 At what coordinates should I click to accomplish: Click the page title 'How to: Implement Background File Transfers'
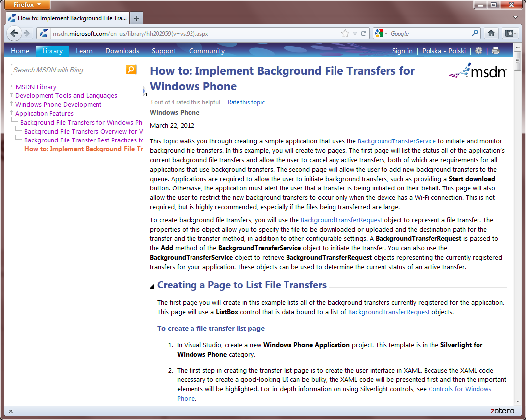(x=282, y=79)
